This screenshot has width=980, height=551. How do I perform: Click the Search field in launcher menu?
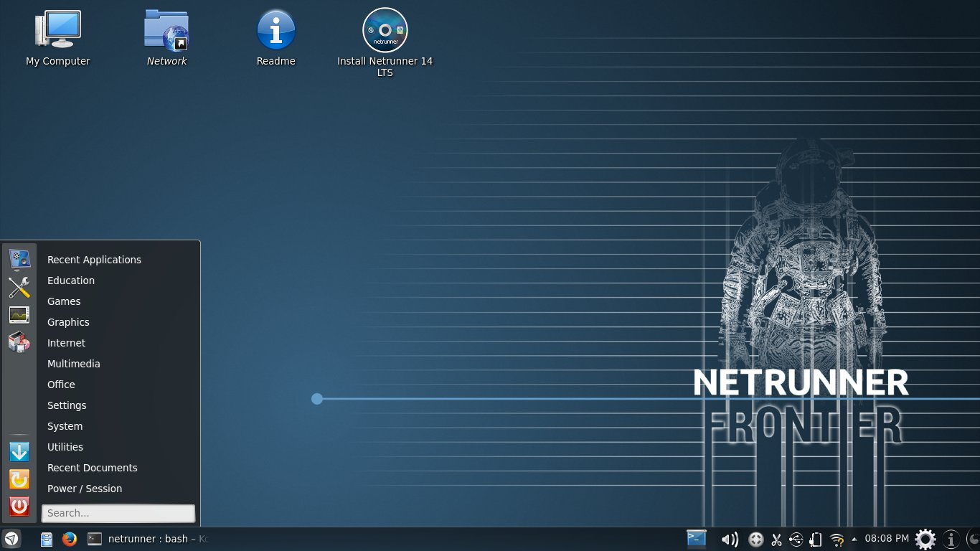point(118,513)
